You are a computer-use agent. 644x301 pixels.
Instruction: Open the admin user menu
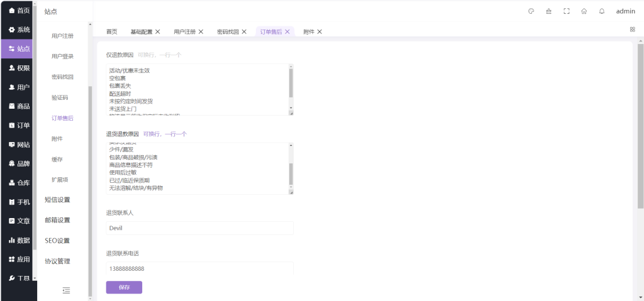pyautogui.click(x=626, y=11)
